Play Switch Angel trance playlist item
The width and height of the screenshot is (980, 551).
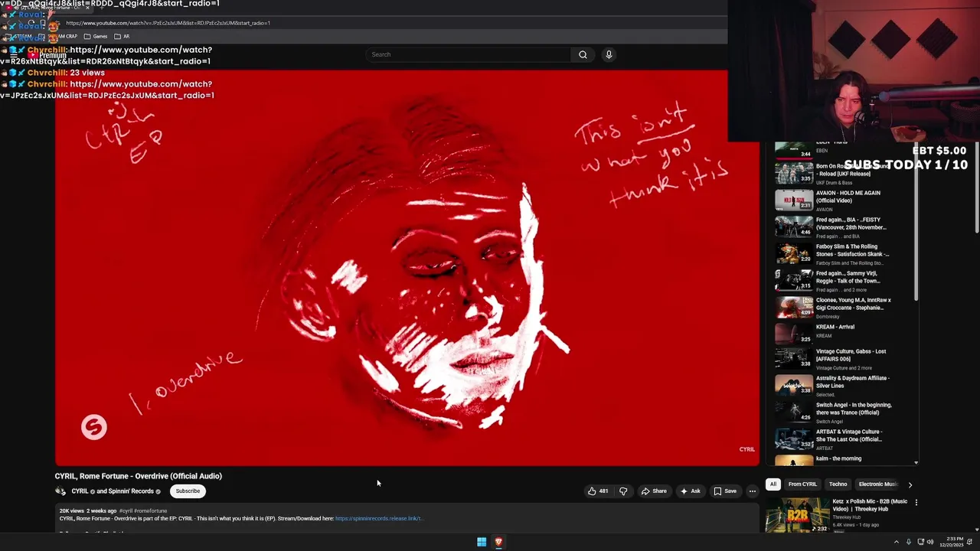(x=844, y=412)
